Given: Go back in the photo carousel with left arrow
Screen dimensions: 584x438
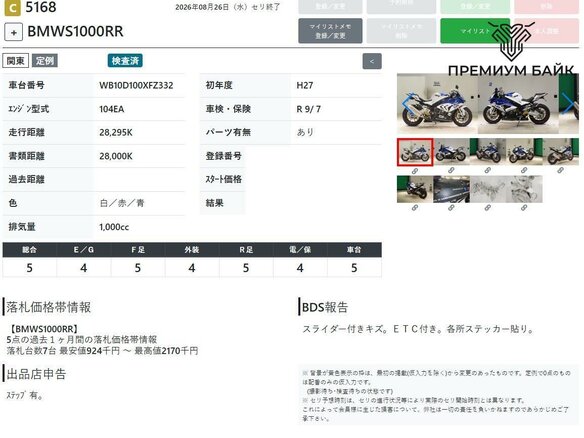Looking at the screenshot, I should click(407, 104).
